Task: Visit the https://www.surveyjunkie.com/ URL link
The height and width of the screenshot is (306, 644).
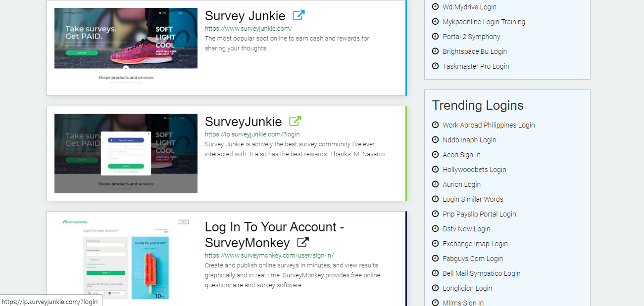Action: point(248,28)
